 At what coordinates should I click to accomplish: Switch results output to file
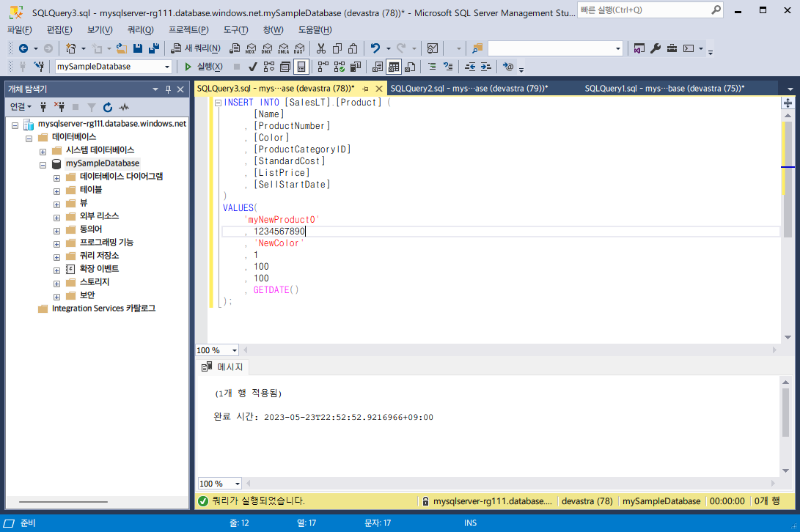pyautogui.click(x=410, y=66)
